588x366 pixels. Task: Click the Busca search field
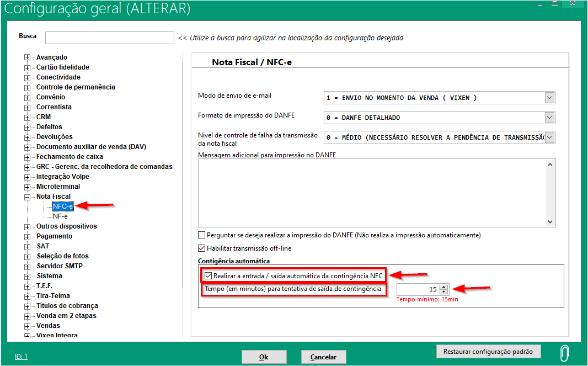pos(110,38)
